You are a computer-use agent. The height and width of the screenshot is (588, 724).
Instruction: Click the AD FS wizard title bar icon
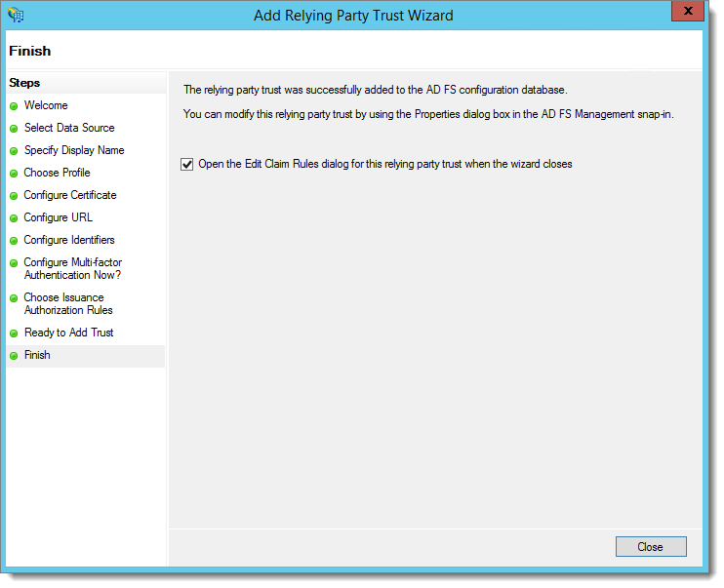click(16, 15)
